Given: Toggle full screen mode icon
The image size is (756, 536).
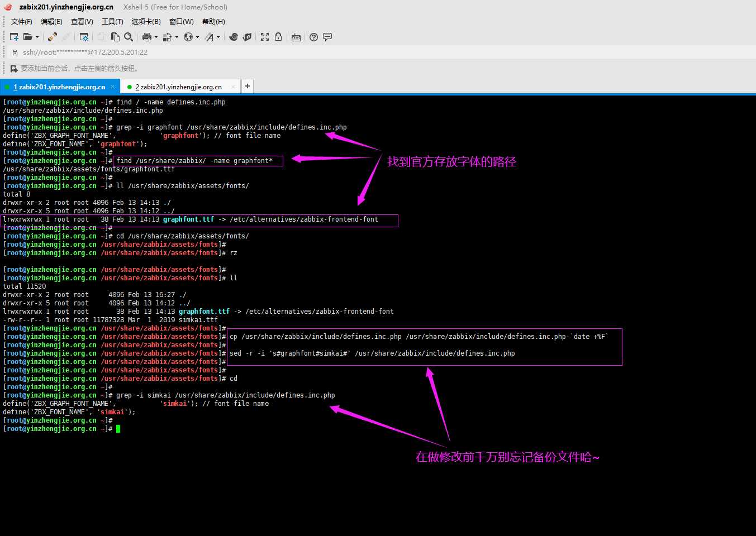Looking at the screenshot, I should coord(265,37).
